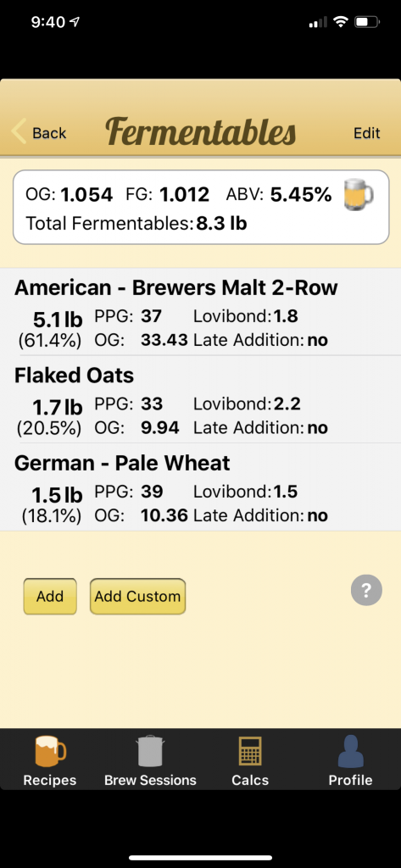
Task: Open the gray question mark help icon
Action: tap(366, 590)
